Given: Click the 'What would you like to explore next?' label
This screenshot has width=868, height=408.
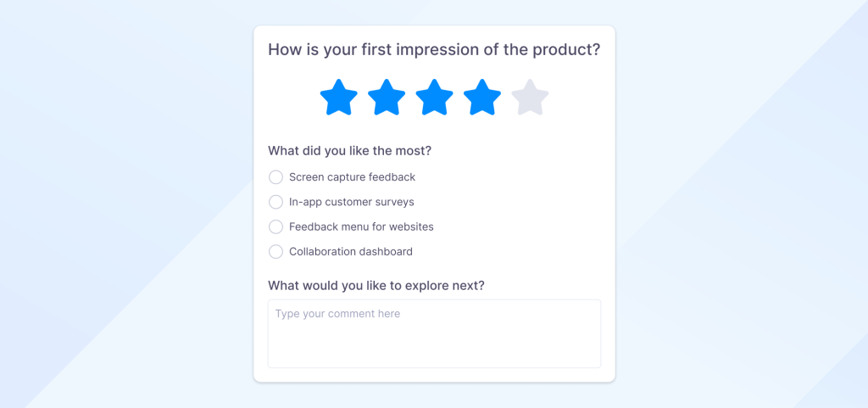Looking at the screenshot, I should (376, 285).
